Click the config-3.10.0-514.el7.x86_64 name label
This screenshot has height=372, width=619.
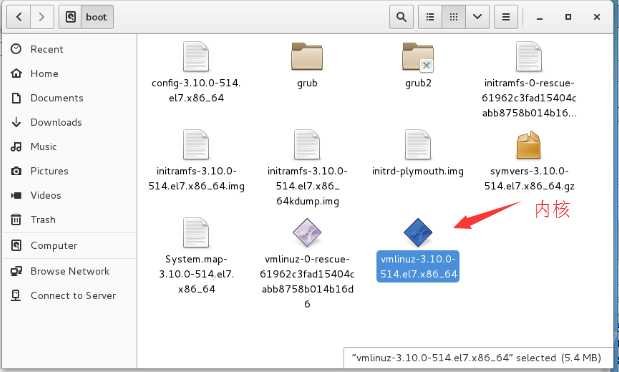pos(196,90)
